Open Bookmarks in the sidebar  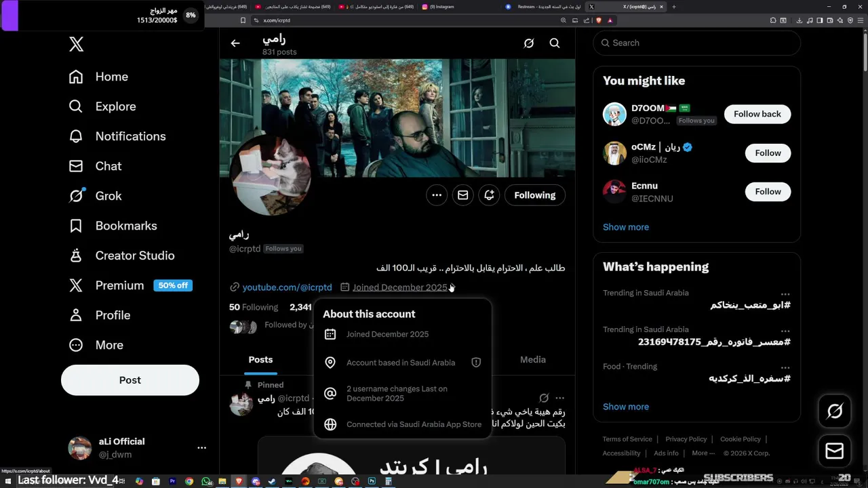point(113,226)
